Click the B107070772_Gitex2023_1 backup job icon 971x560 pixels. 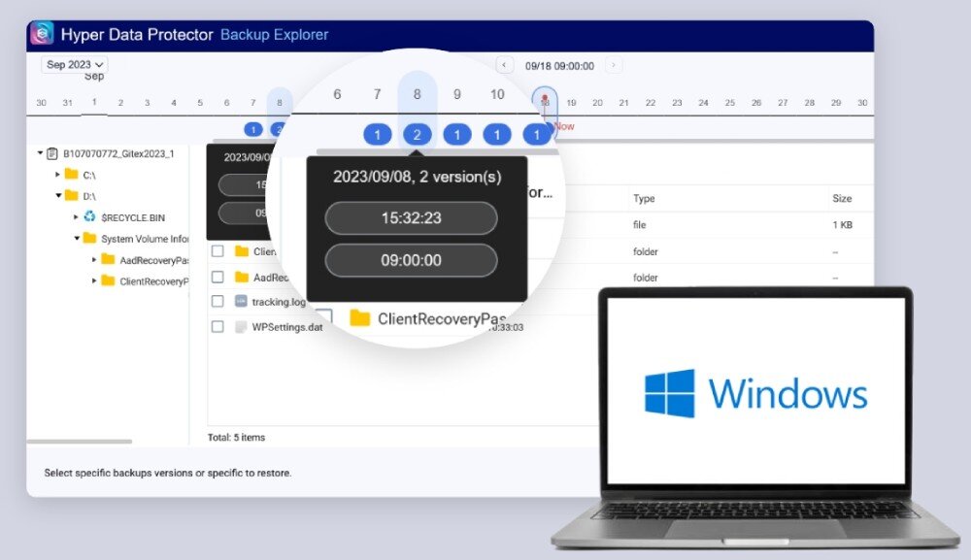(52, 153)
